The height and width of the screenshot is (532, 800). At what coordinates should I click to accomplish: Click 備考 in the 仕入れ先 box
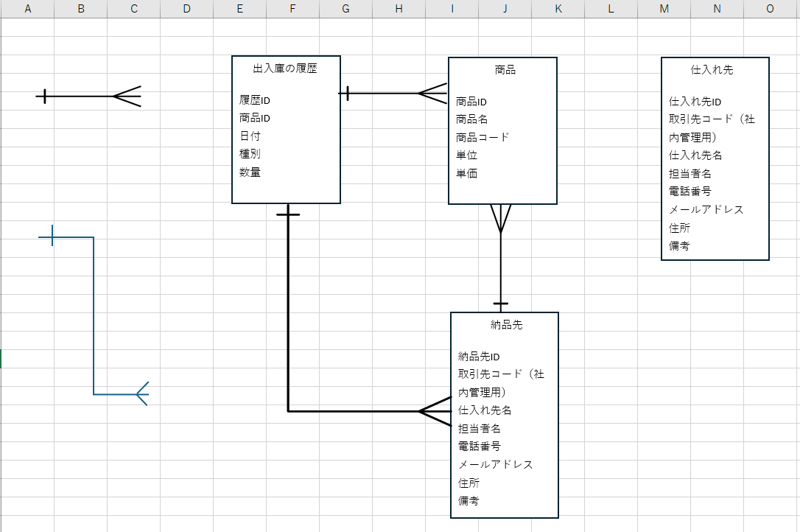(680, 245)
